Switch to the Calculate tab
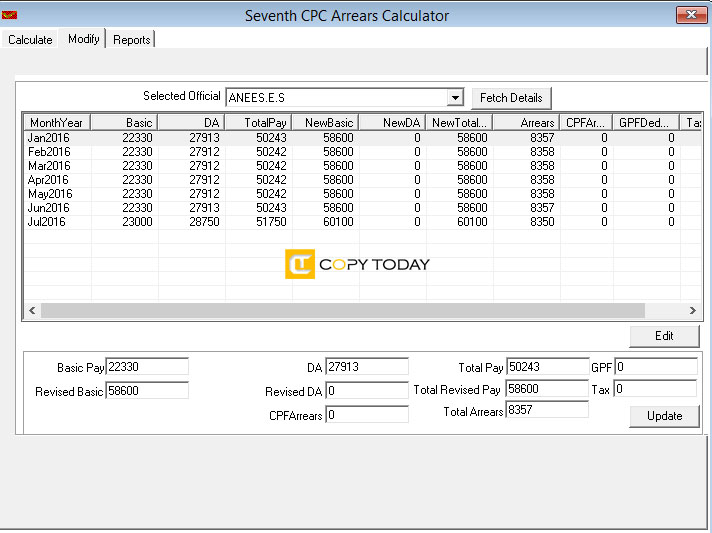This screenshot has width=712, height=533. (30, 40)
